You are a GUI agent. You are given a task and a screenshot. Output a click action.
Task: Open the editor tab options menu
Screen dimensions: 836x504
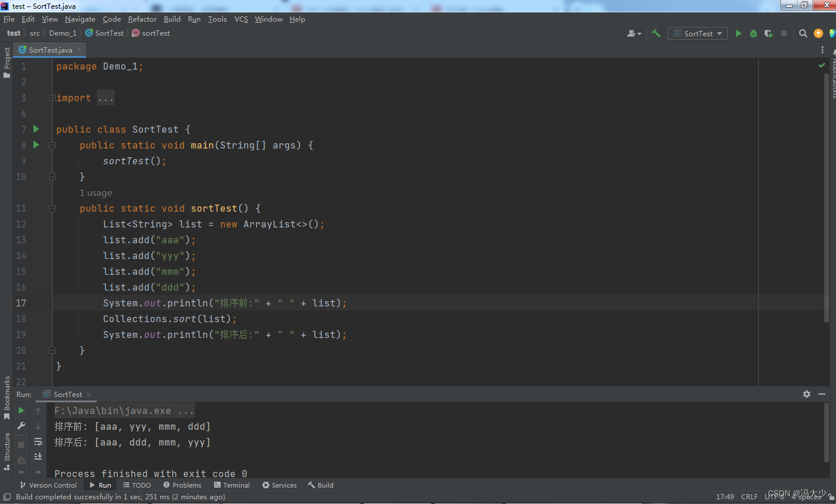coord(823,50)
